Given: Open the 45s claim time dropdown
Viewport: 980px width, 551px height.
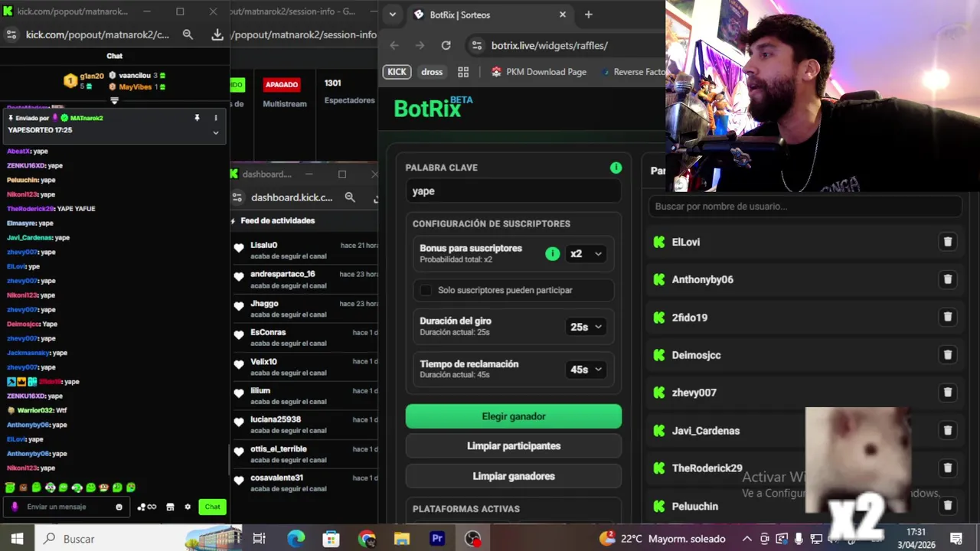Looking at the screenshot, I should tap(586, 370).
